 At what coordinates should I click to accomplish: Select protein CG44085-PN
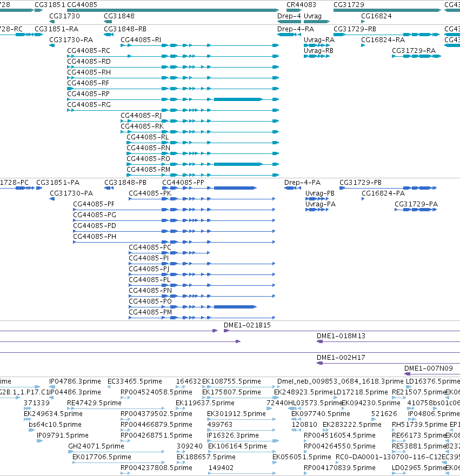click(202, 296)
